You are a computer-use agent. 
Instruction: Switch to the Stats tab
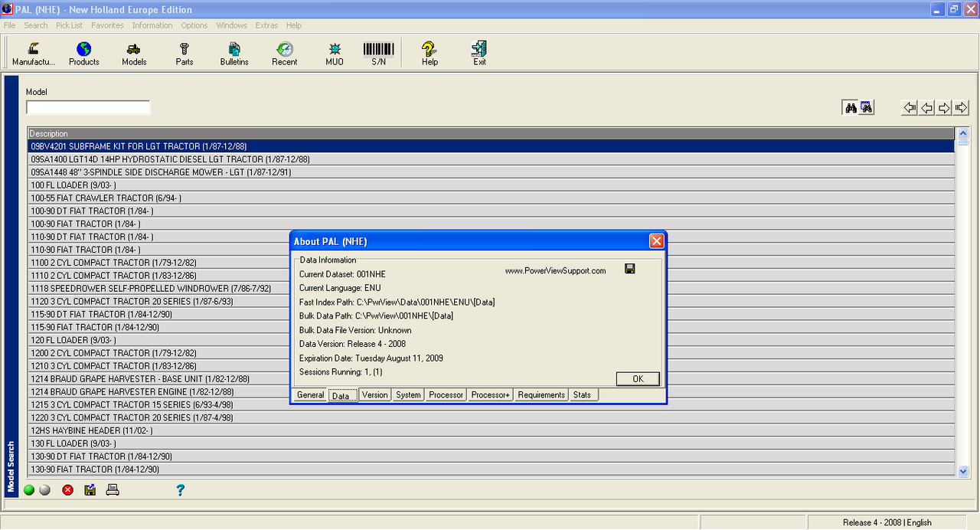pos(583,395)
